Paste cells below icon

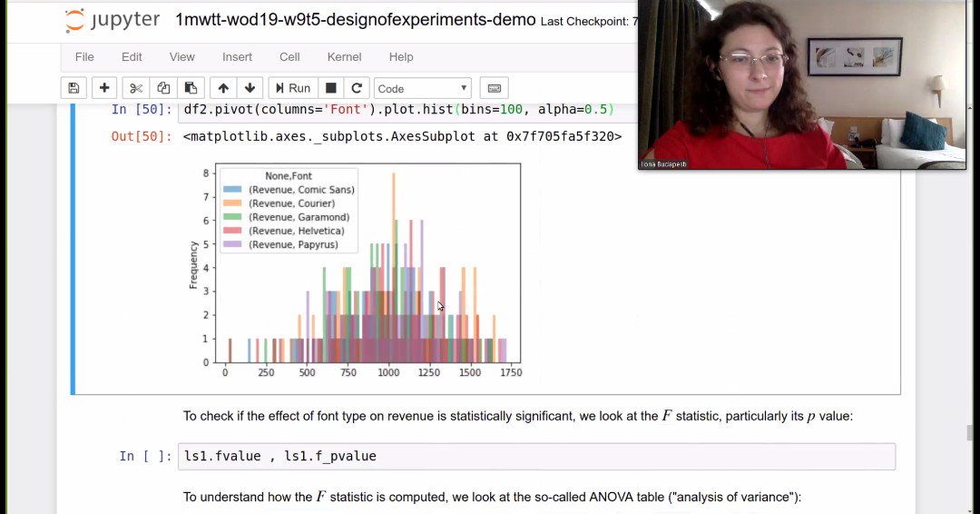pos(191,88)
